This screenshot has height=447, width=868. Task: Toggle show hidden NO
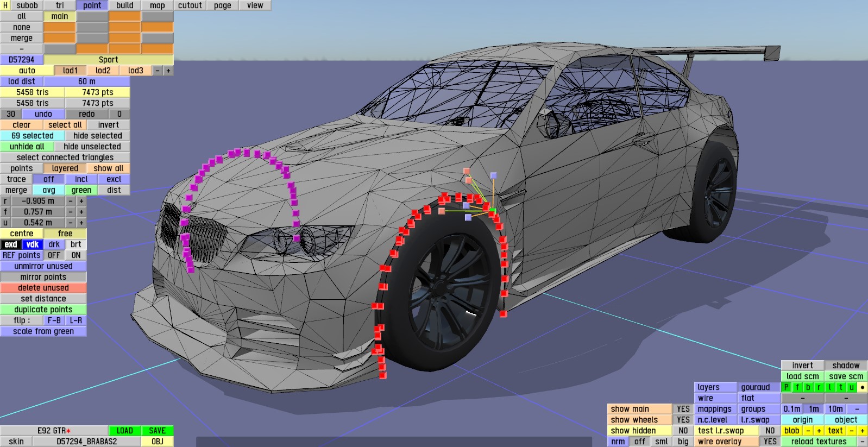[x=683, y=431]
